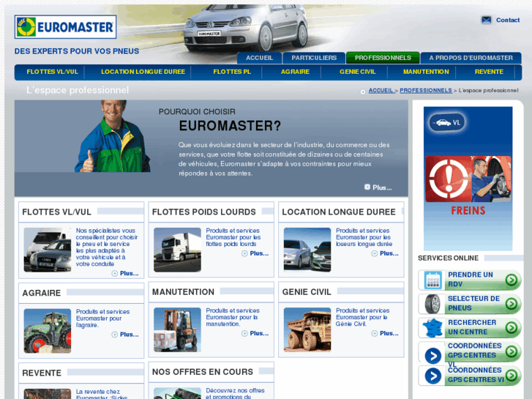Click the arrow icon beside Genie Civil Plus
This screenshot has width=532, height=399.
375,333
